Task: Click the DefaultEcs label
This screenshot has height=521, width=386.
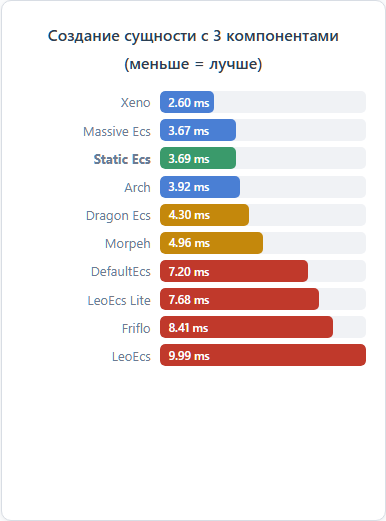Action: tap(121, 271)
